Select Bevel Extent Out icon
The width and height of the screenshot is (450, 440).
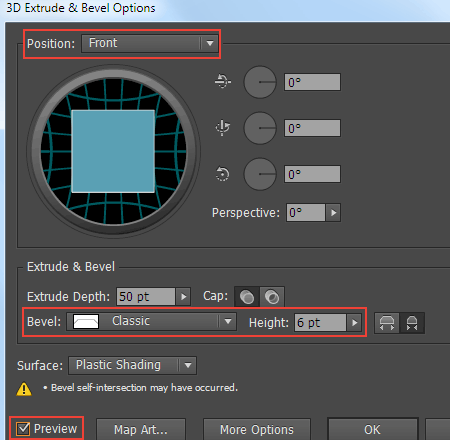tap(387, 323)
